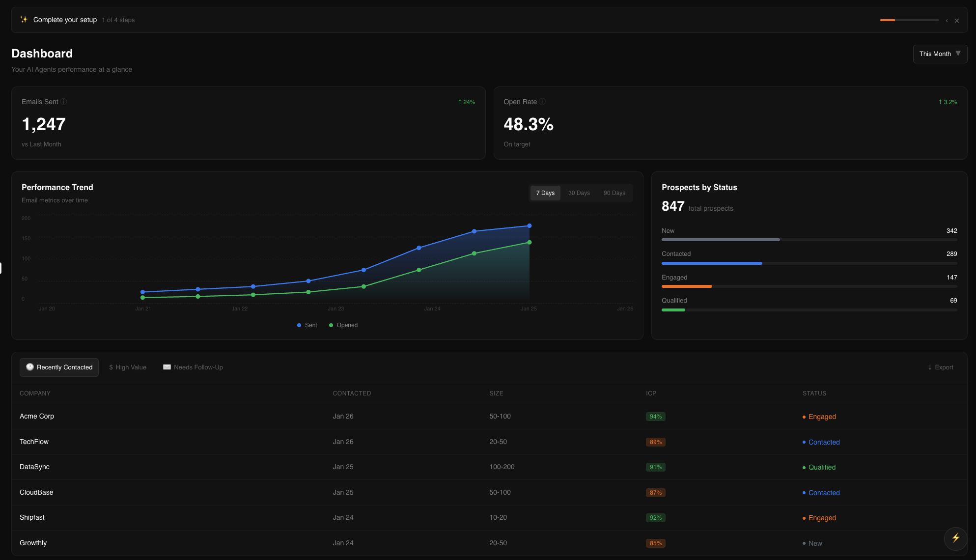The width and height of the screenshot is (976, 560).
Task: Dismiss the Complete your setup banner
Action: coord(957,20)
